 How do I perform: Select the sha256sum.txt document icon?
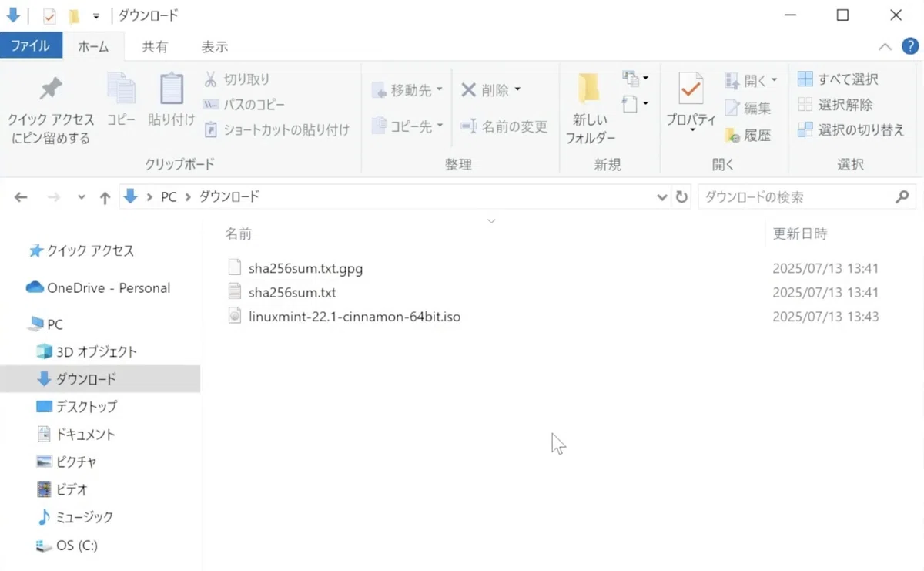pos(235,292)
